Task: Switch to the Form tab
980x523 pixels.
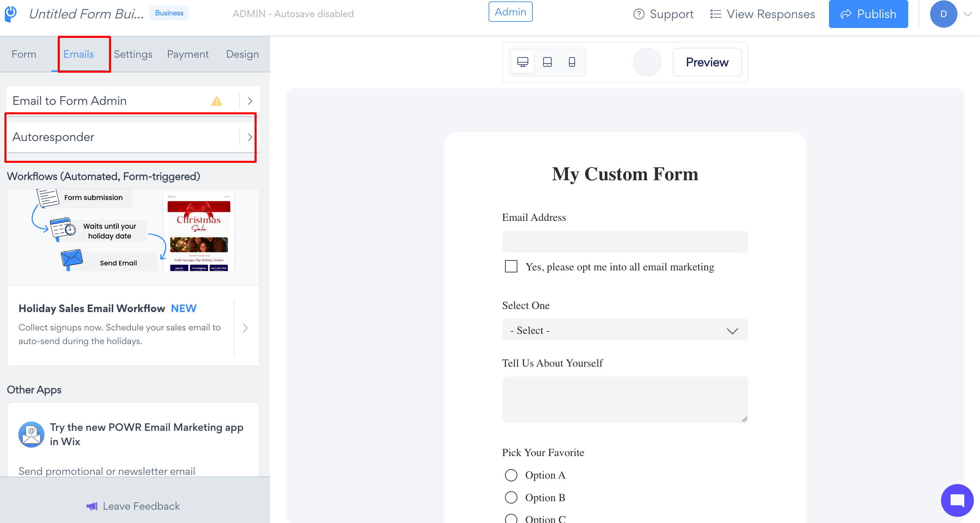Action: pos(24,54)
